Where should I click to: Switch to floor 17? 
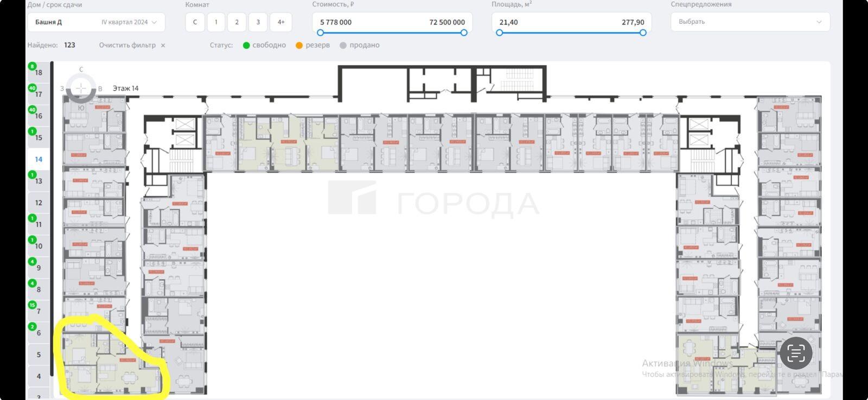(38, 94)
